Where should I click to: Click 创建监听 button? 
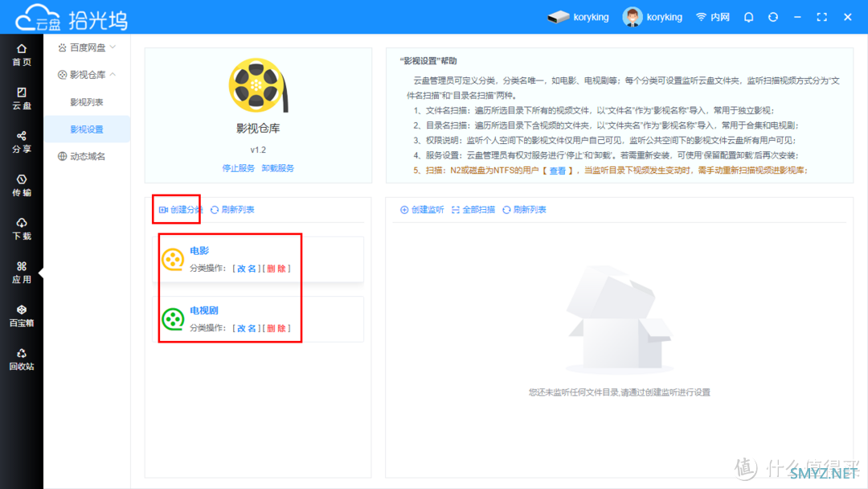tap(422, 209)
